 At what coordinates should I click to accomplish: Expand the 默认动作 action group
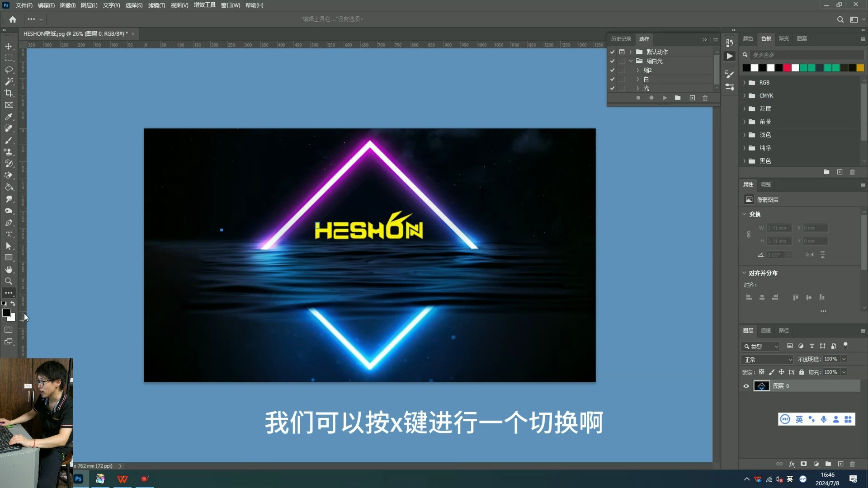[631, 52]
